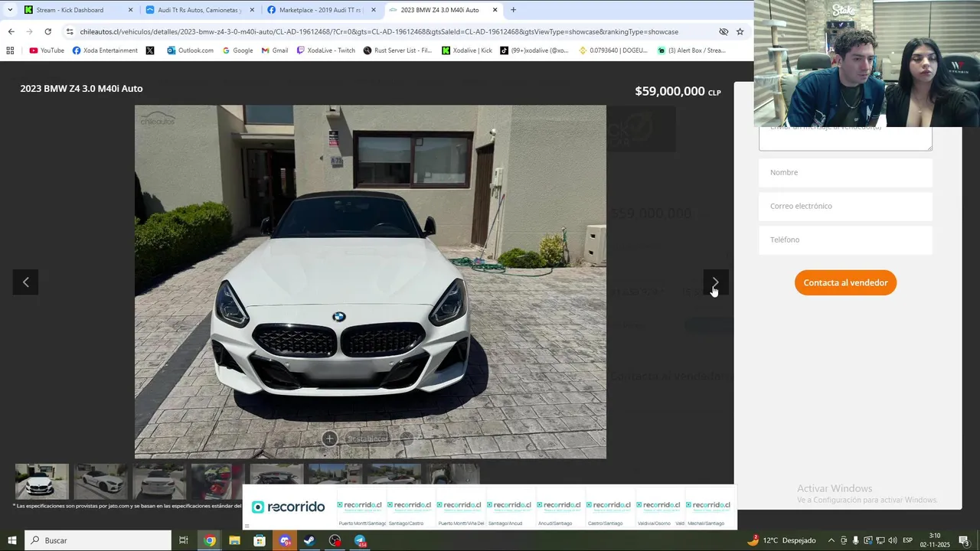
Task: Select the first front-view car thumbnail
Action: [x=41, y=481]
